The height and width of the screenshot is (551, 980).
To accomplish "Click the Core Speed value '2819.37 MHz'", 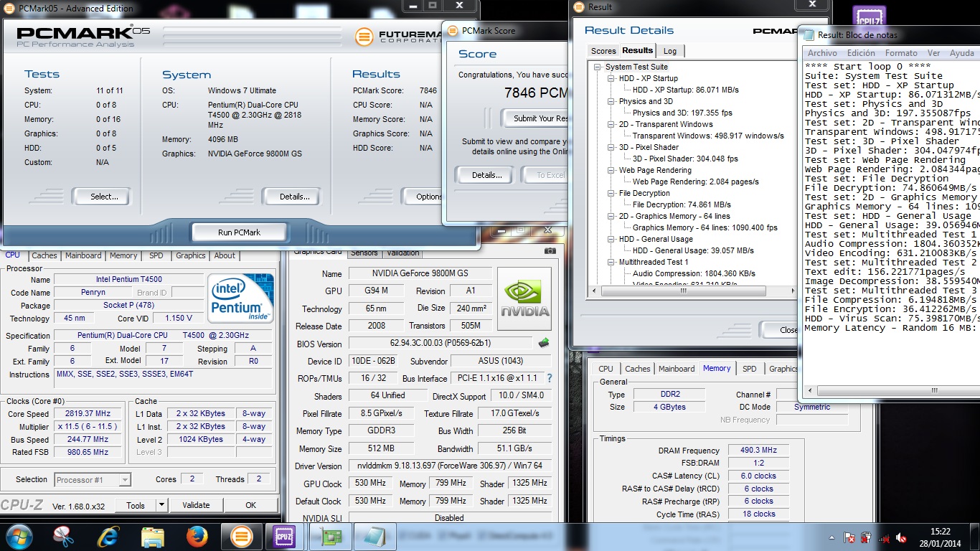I will point(89,414).
